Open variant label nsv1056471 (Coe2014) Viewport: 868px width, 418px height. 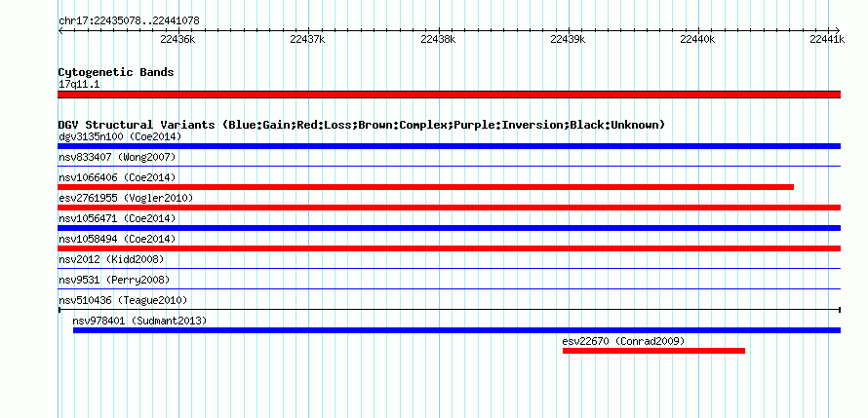(117, 218)
